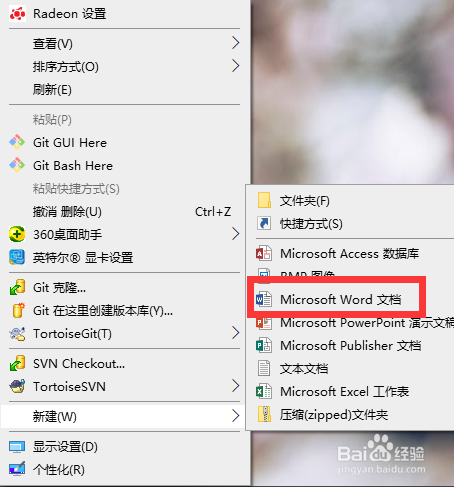The width and height of the screenshot is (454, 487).
Task: Choose Git GUI Here label
Action: [x=70, y=143]
